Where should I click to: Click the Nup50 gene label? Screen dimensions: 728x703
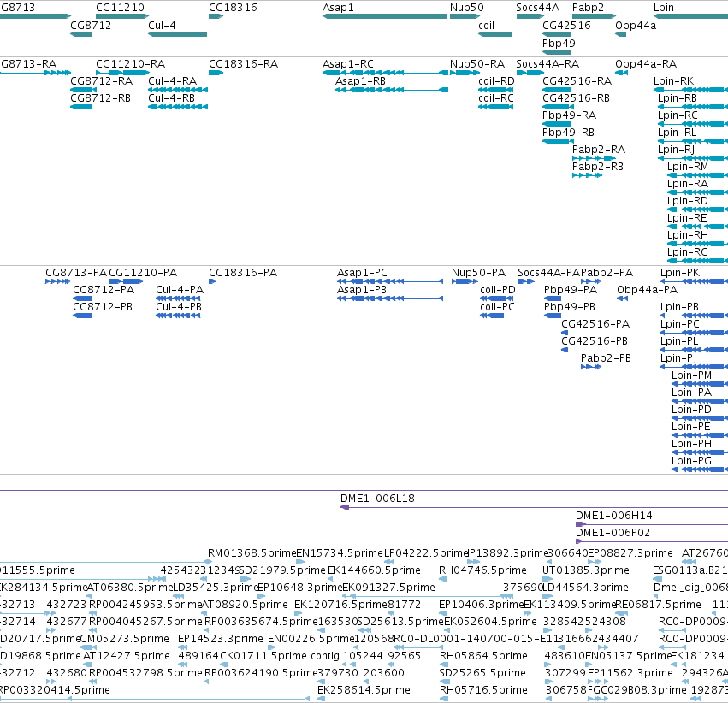tap(466, 8)
